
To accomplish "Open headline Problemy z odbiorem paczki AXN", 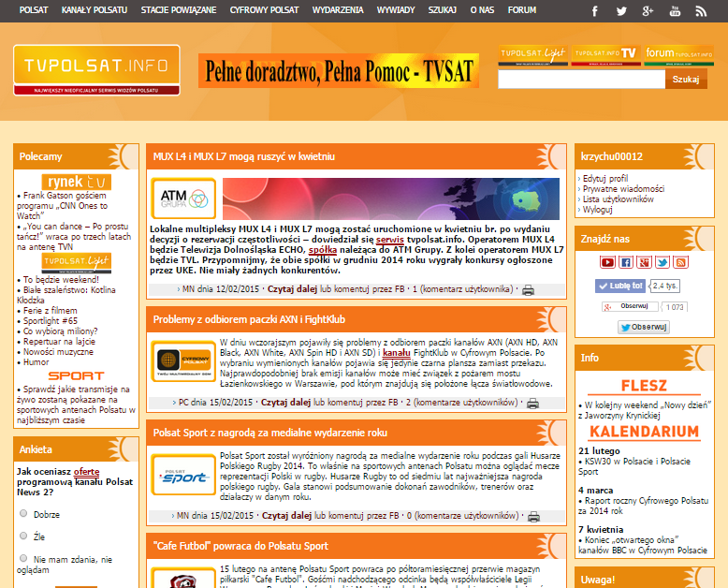I will [x=249, y=319].
